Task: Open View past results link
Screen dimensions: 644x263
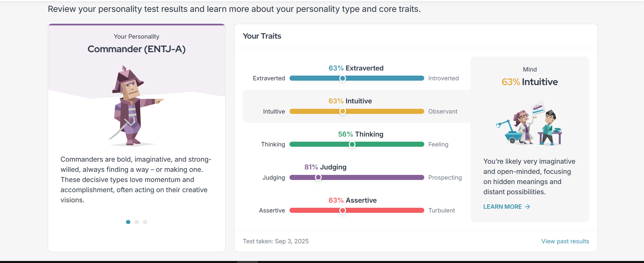Action: click(x=565, y=241)
